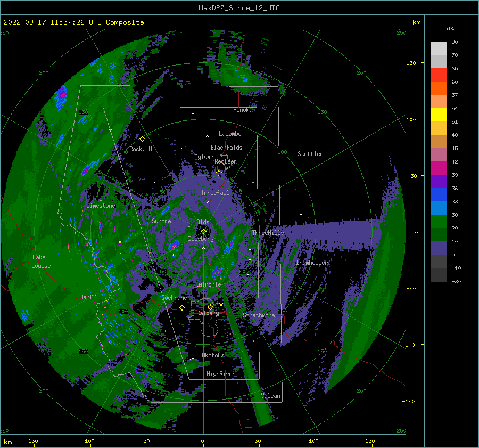The width and height of the screenshot is (479, 448).
Task: Click the -30 value on the dBZ scale
Action: point(456,282)
